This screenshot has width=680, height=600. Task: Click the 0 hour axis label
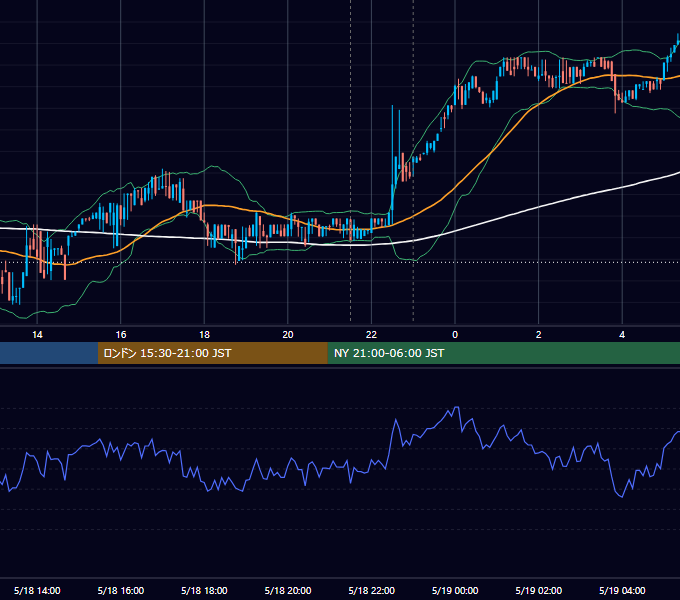455,335
